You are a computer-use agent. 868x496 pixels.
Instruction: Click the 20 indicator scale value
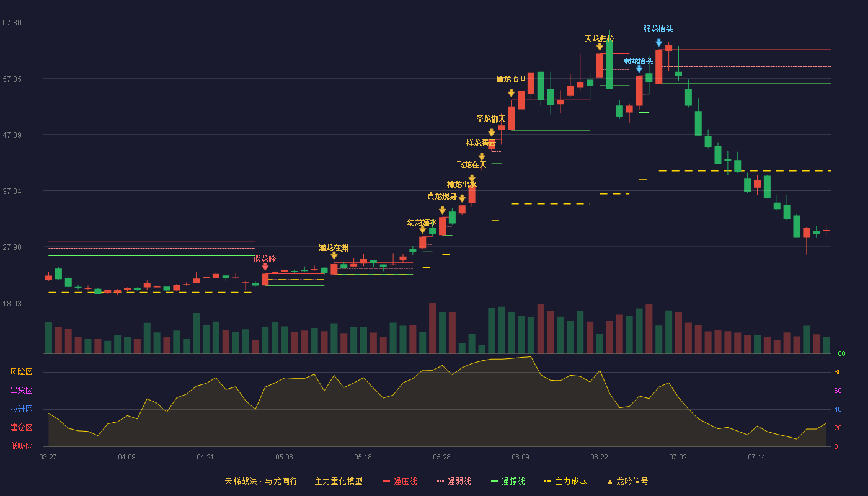838,428
